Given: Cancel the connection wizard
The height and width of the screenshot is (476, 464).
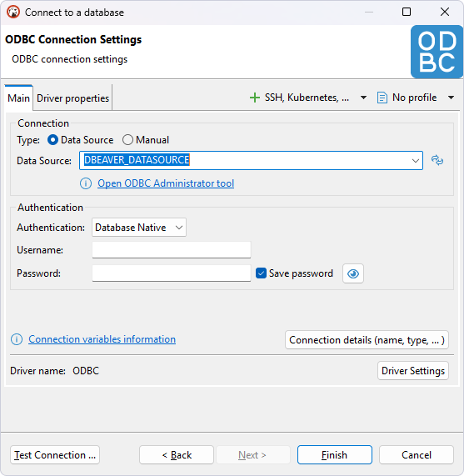Looking at the screenshot, I should click(417, 455).
